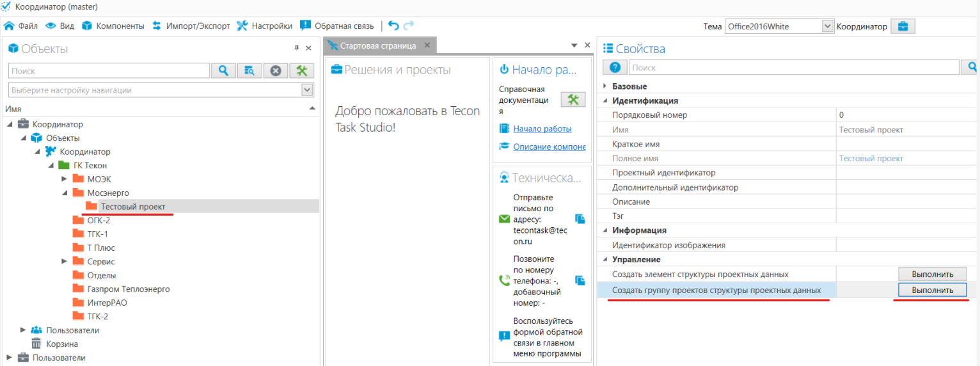Click copy icon beside email address
The height and width of the screenshot is (366, 980).
click(x=580, y=219)
